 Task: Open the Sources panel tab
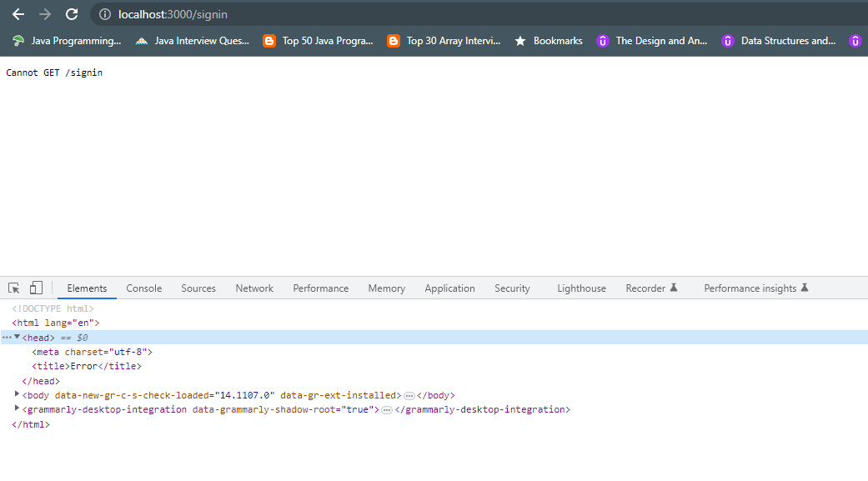[198, 288]
